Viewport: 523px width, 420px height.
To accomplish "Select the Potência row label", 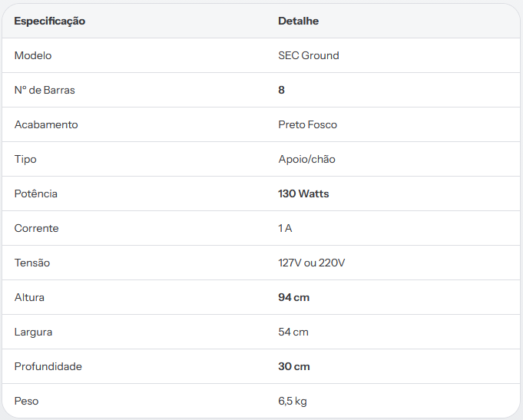I will (x=35, y=193).
